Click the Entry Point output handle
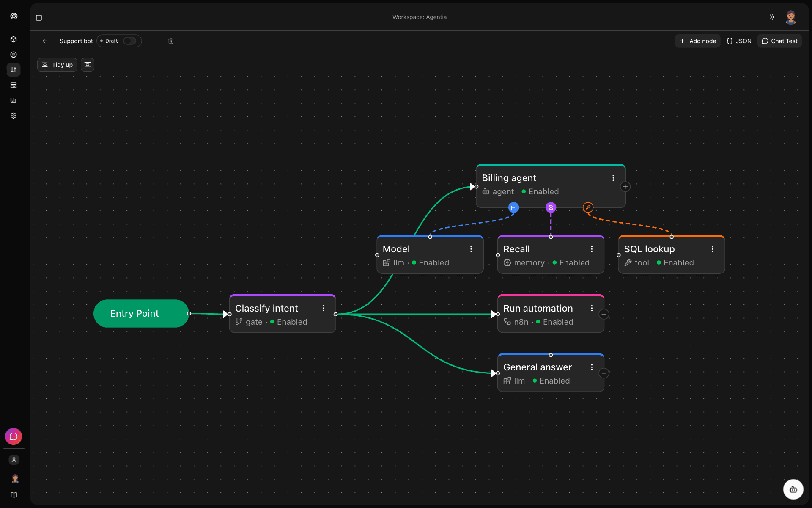 click(189, 313)
